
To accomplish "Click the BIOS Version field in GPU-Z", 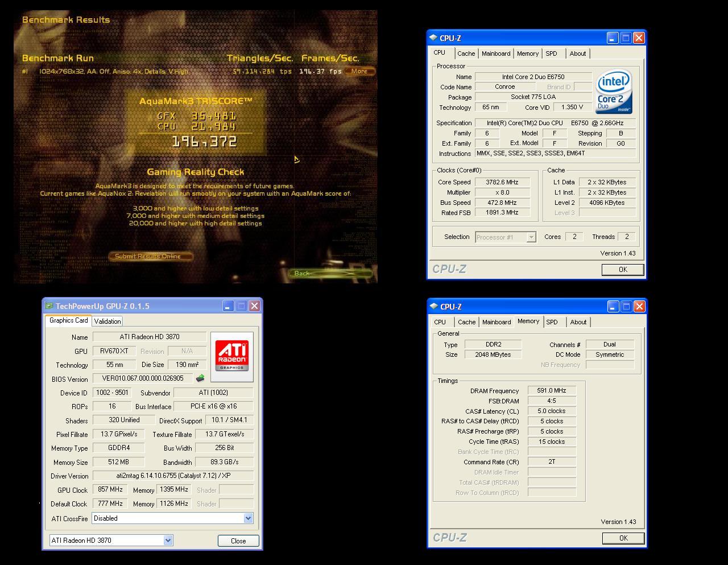I will coord(143,378).
